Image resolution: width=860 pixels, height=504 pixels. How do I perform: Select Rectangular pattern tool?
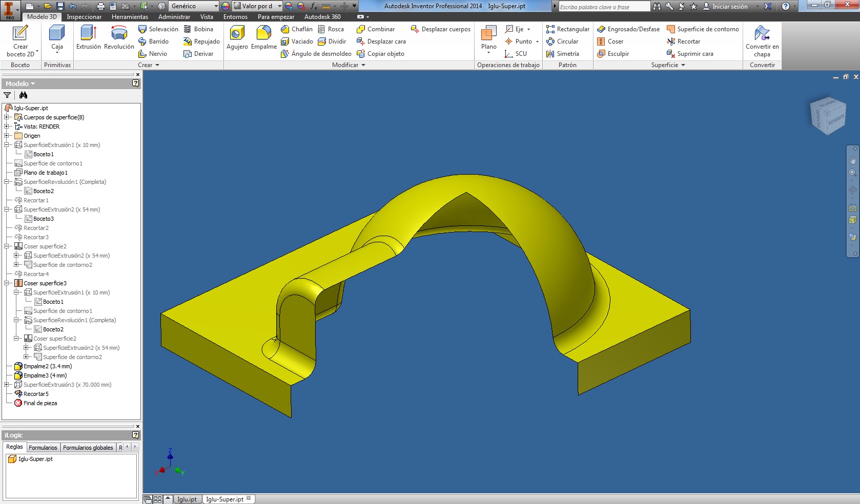[x=568, y=29]
